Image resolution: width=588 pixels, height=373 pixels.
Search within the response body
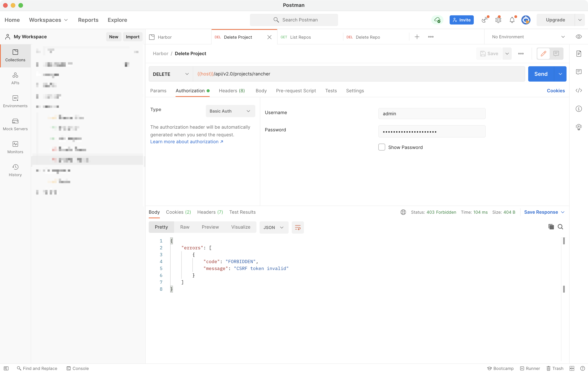coord(560,227)
